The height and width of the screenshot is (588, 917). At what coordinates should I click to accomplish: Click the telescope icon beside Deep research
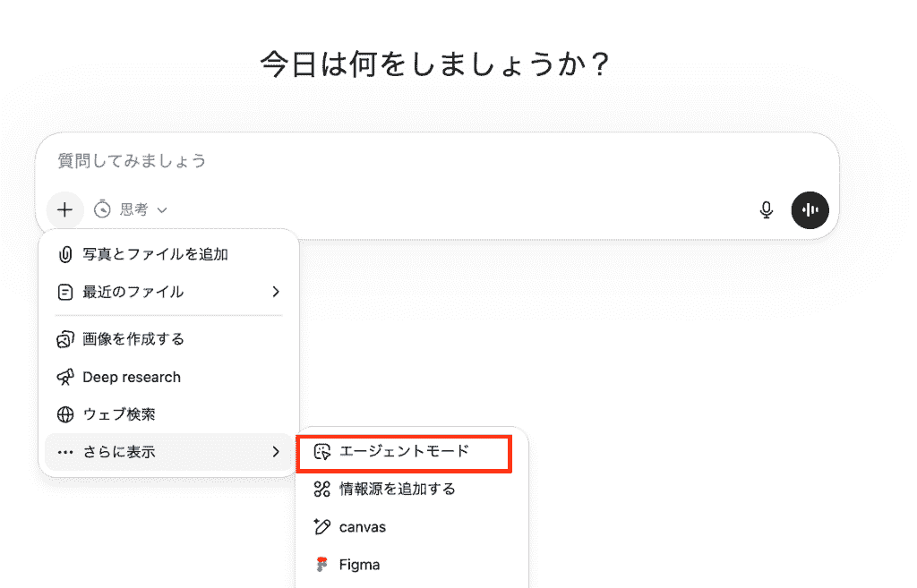64,377
